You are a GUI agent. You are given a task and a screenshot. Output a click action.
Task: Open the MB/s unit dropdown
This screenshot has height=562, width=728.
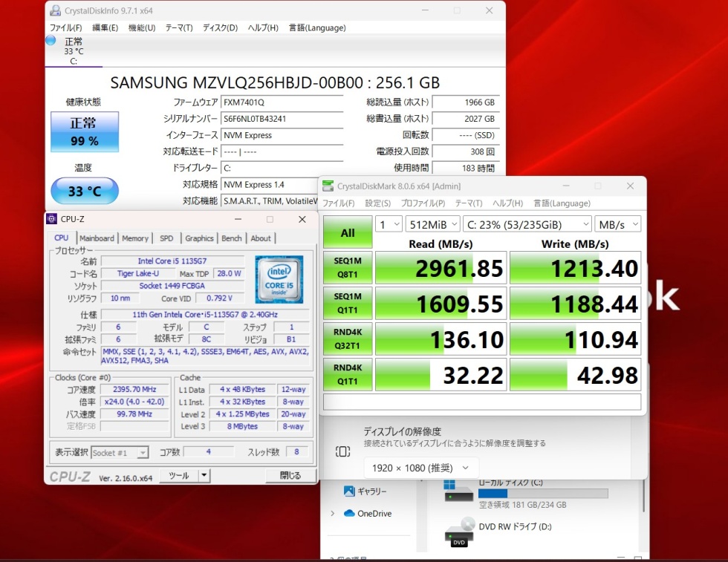coord(617,224)
